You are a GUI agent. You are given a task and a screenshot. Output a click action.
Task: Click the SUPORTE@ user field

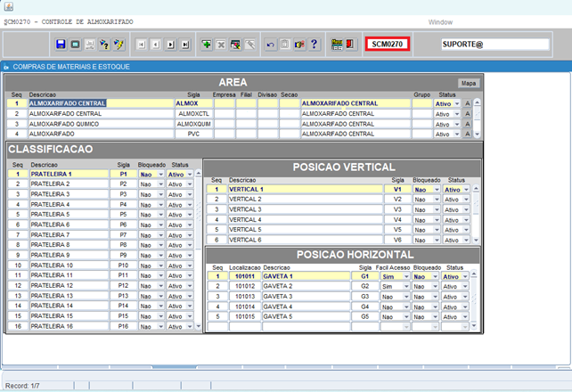(x=495, y=45)
